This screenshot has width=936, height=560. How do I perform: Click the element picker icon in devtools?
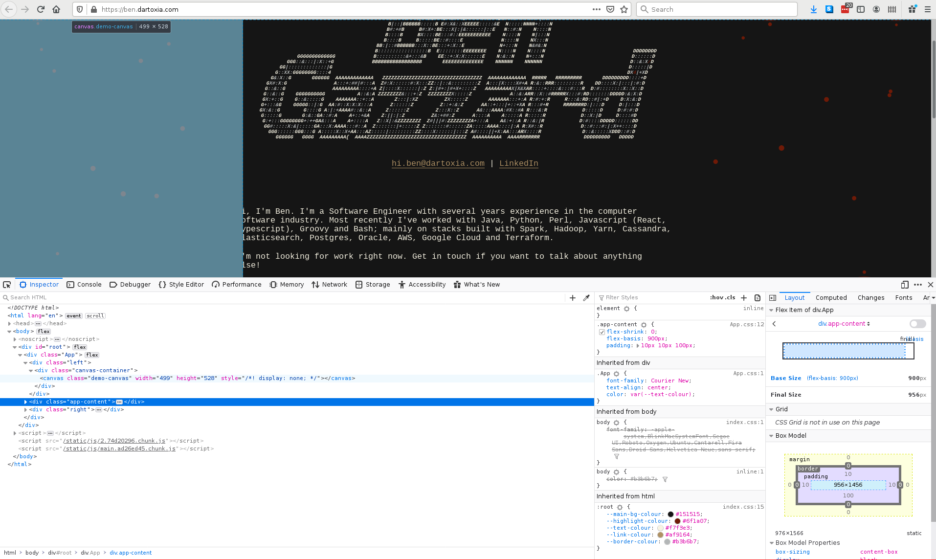tap(7, 285)
